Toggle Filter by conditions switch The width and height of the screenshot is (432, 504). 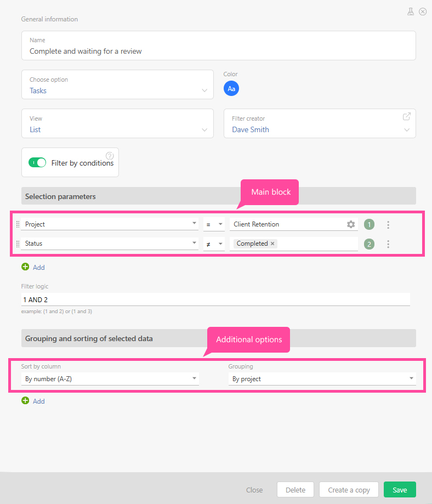coord(37,163)
